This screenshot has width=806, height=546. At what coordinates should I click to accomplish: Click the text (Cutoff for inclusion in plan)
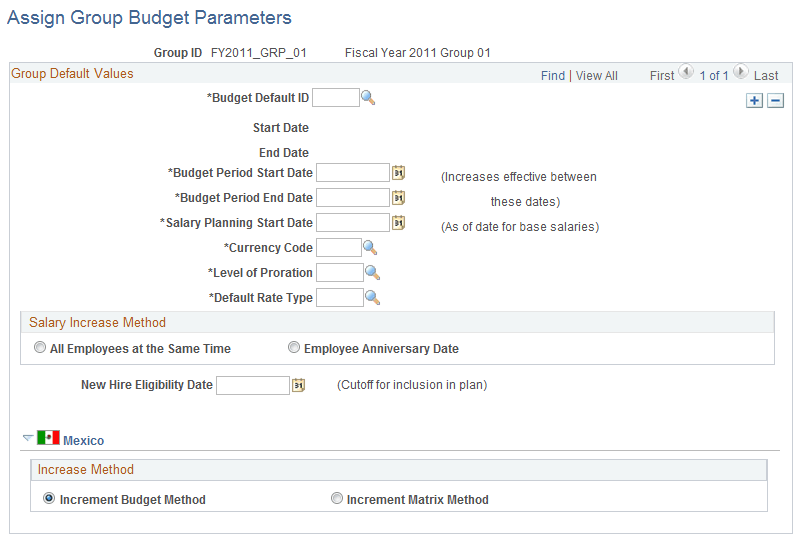click(412, 385)
